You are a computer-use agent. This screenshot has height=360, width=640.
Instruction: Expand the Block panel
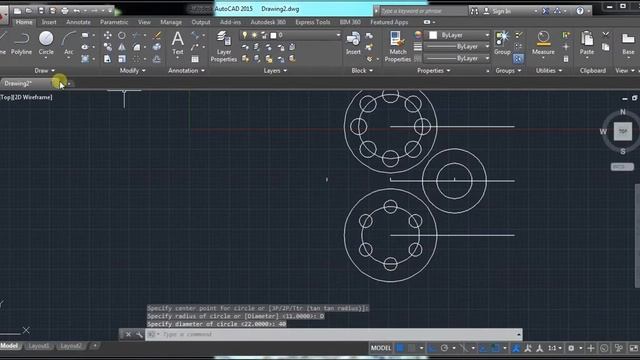(362, 71)
